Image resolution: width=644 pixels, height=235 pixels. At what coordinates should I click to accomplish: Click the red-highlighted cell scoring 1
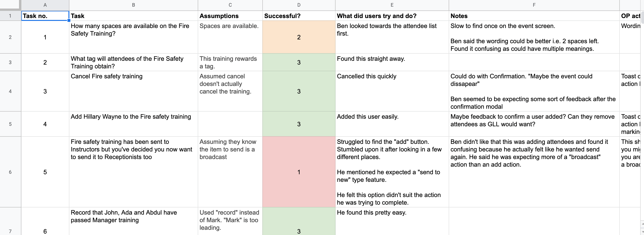[298, 172]
